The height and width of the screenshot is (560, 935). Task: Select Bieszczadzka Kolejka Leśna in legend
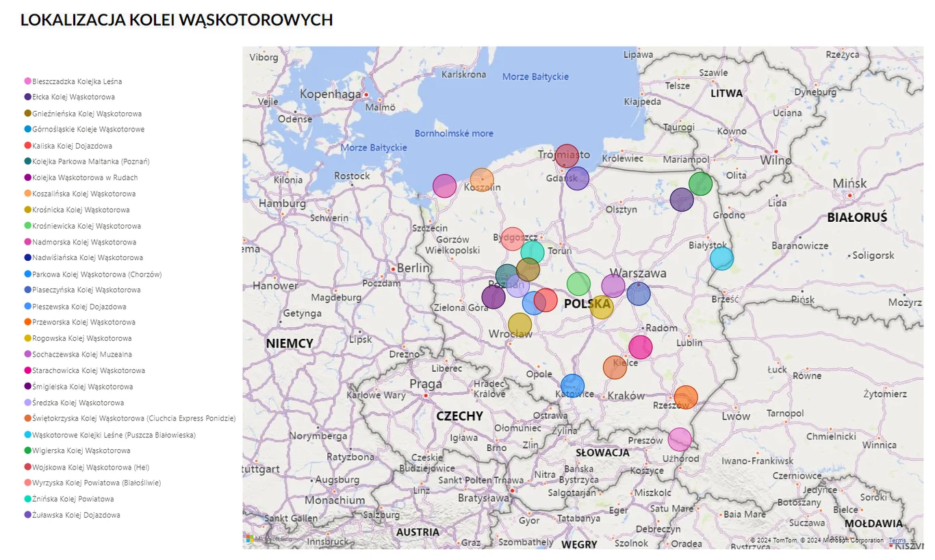(73, 81)
